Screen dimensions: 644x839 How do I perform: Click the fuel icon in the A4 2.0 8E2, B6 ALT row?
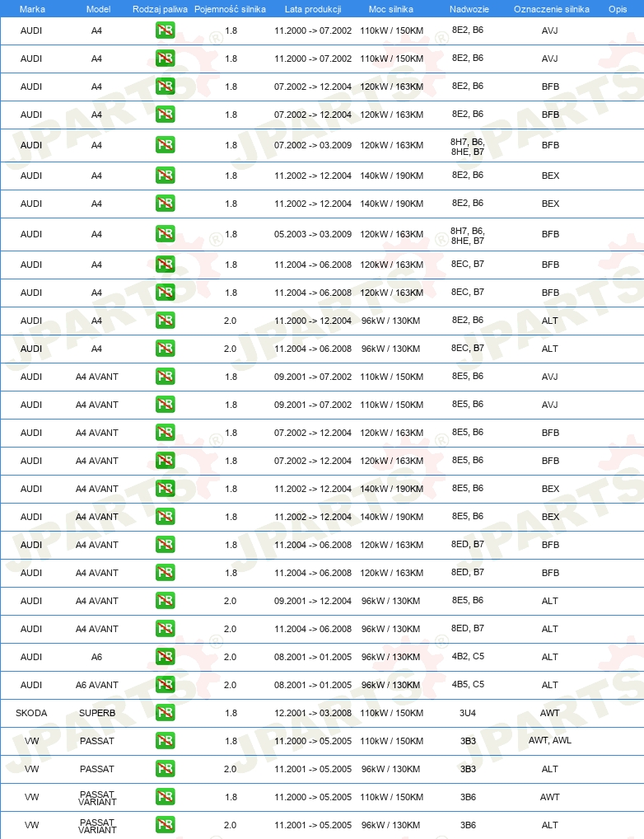point(166,321)
